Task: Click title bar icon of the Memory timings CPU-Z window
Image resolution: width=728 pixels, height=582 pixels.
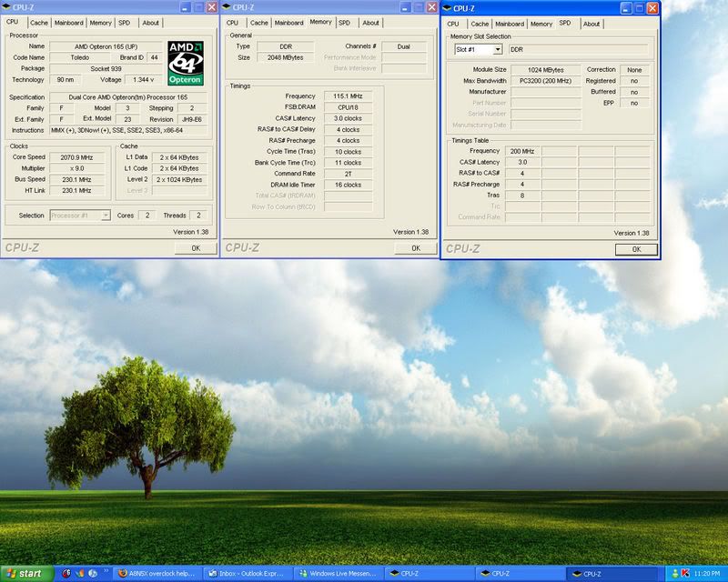Action: click(x=227, y=7)
